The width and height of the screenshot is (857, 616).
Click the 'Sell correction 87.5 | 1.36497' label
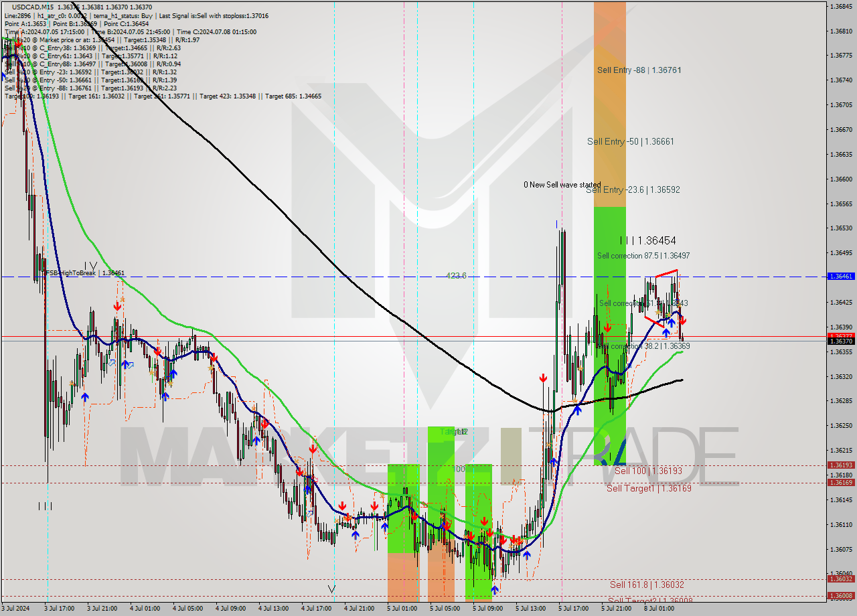click(643, 256)
